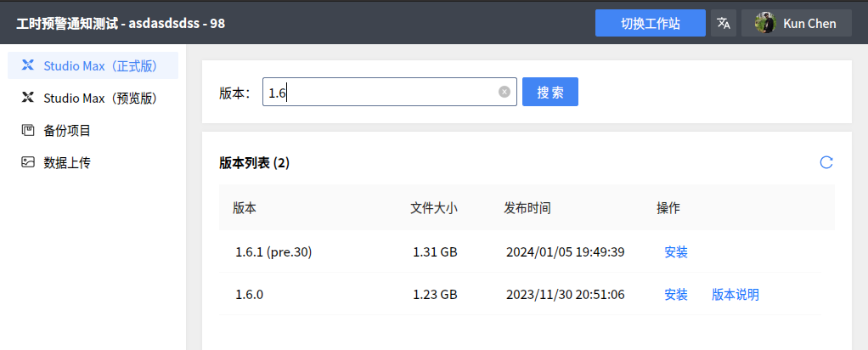The image size is (868, 350).
Task: Select Studio Max (预览版) menu item
Action: [x=93, y=98]
